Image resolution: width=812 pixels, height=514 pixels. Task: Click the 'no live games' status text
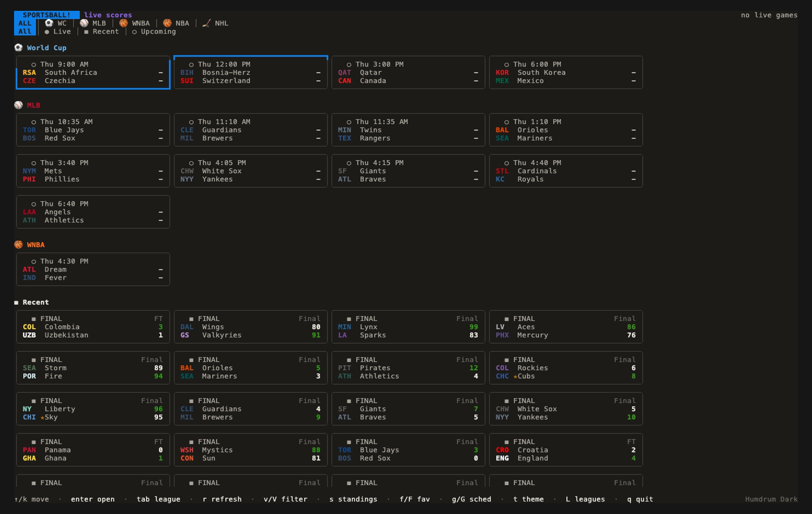[769, 15]
